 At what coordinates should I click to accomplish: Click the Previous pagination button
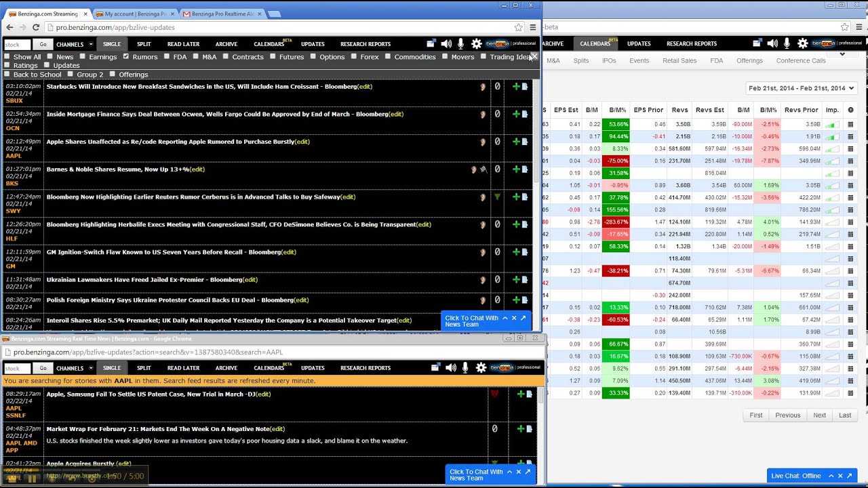pyautogui.click(x=787, y=415)
